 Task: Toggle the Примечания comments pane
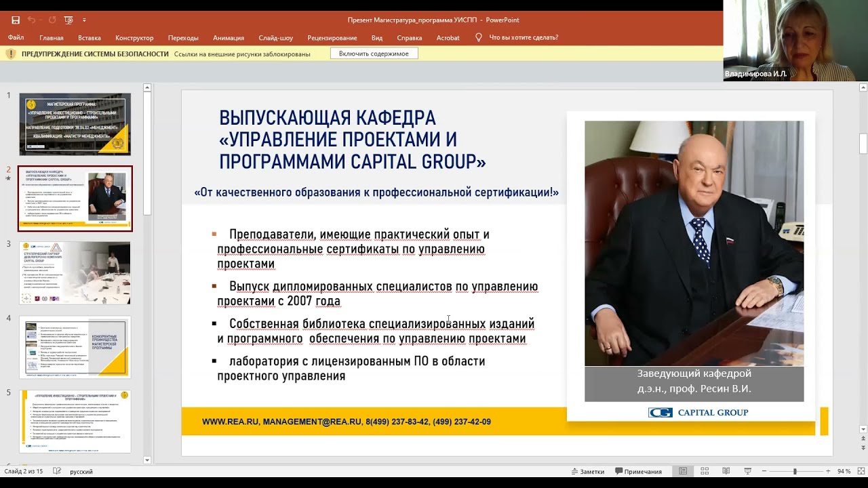coord(638,471)
